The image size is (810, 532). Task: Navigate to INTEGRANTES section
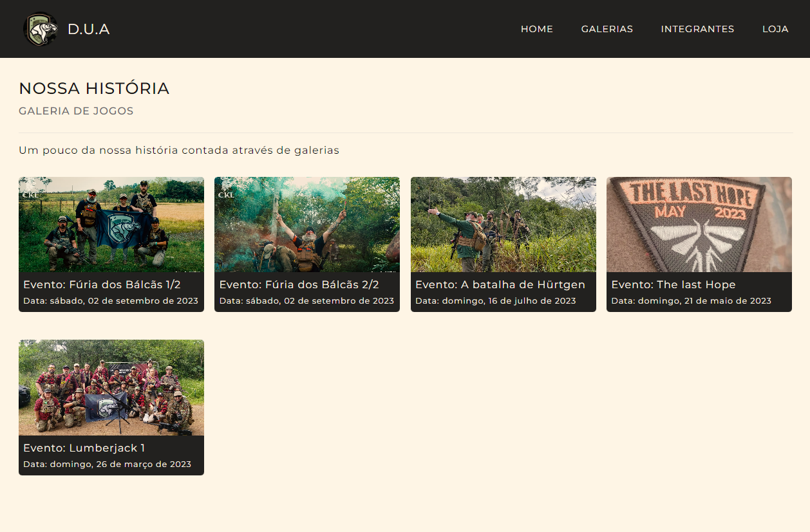(x=697, y=29)
